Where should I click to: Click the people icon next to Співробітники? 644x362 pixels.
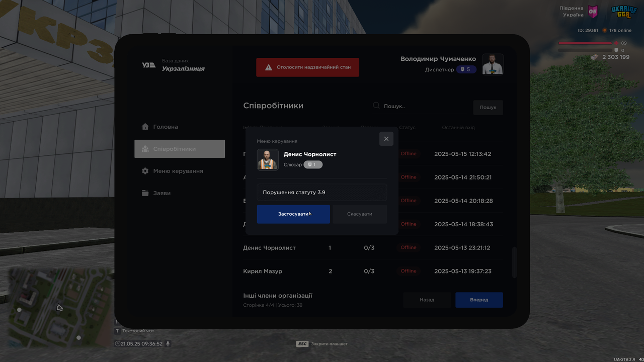pyautogui.click(x=145, y=149)
